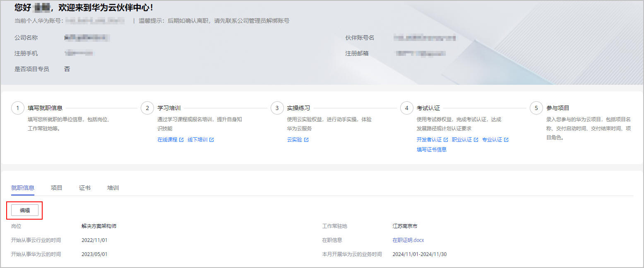Click the 本月开展华为云的业务时间 label
The width and height of the screenshot is (644, 268).
352,254
